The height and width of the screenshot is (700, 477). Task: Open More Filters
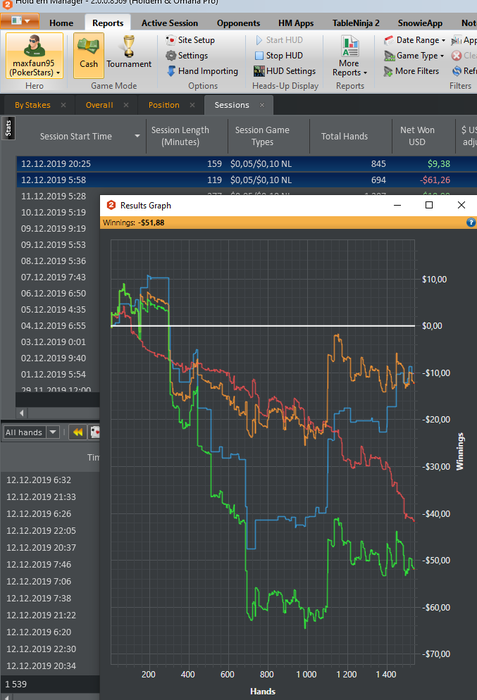pos(411,71)
